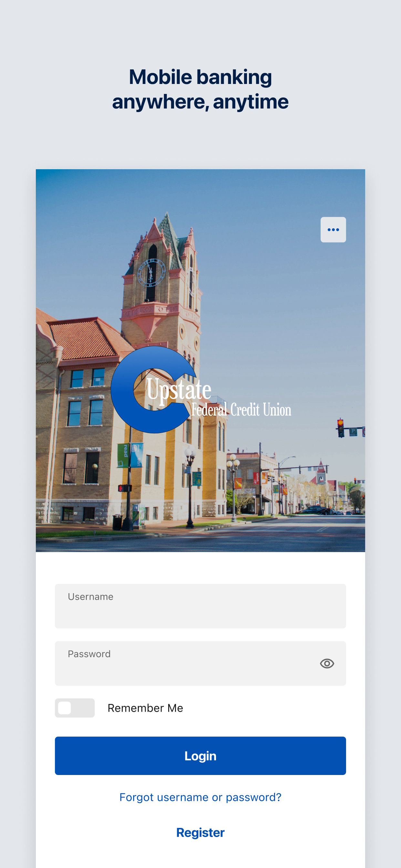Image resolution: width=401 pixels, height=868 pixels.
Task: Enable the Remember Me switch
Action: coord(75,708)
